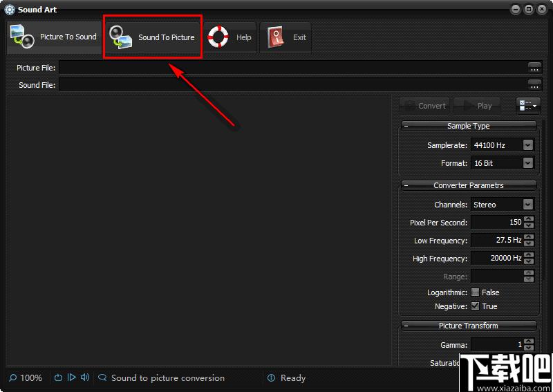The image size is (553, 392).
Task: Click the Pixel Per Second field
Action: pyautogui.click(x=497, y=223)
